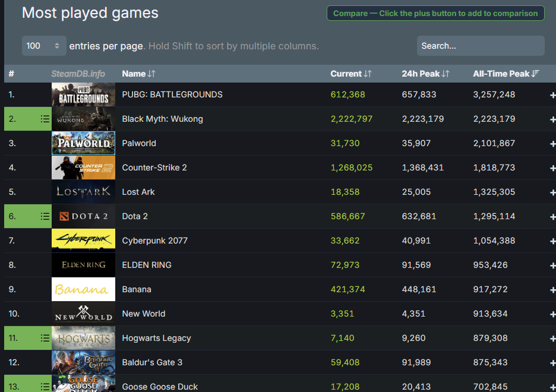Open the entries per page dropdown showing 100
556x392 pixels.
[x=44, y=46]
